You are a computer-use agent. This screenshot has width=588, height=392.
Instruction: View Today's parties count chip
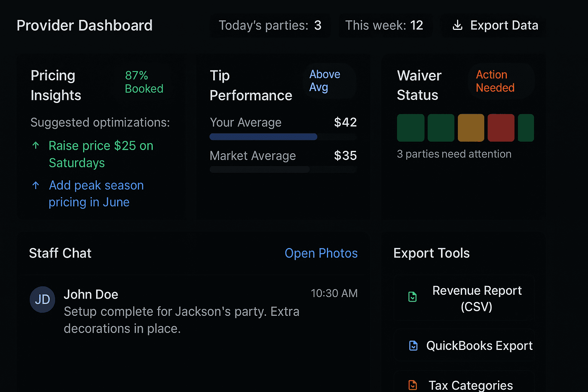point(270,26)
